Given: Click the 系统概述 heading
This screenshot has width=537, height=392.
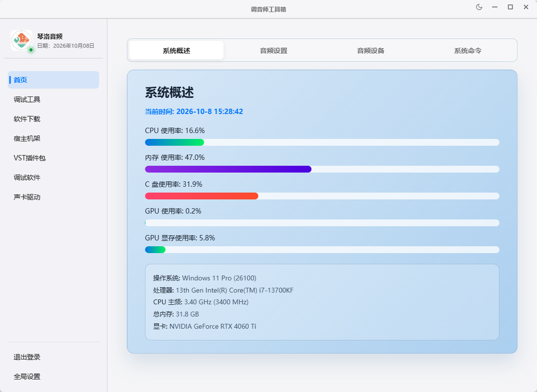Looking at the screenshot, I should click(x=169, y=92).
